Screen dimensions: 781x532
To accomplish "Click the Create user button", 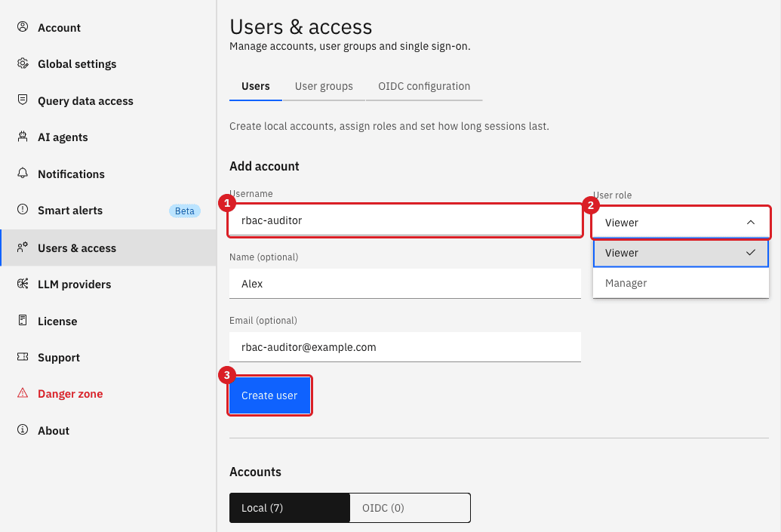I will click(269, 395).
